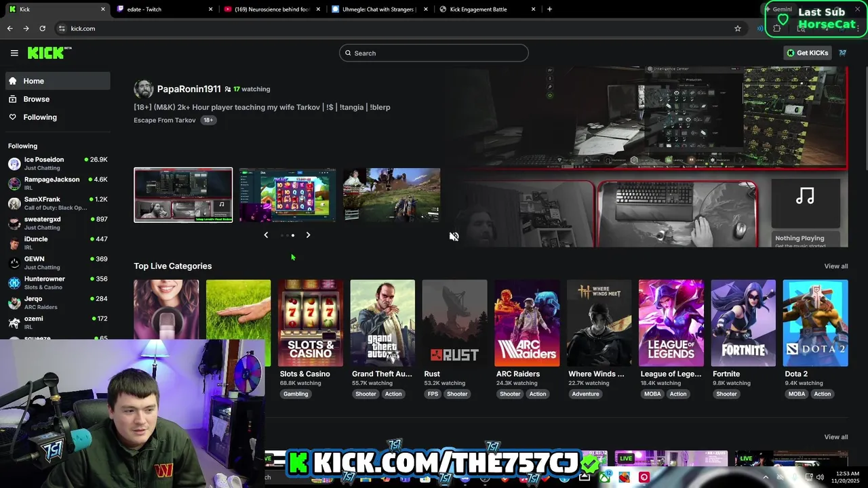The height and width of the screenshot is (488, 868).
Task: Open Rust category card
Action: 454,323
